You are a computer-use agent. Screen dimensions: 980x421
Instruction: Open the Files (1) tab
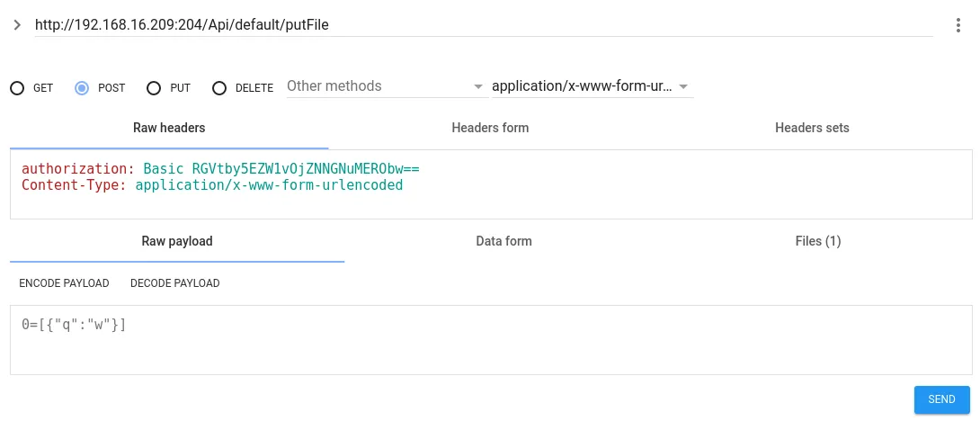click(x=818, y=241)
